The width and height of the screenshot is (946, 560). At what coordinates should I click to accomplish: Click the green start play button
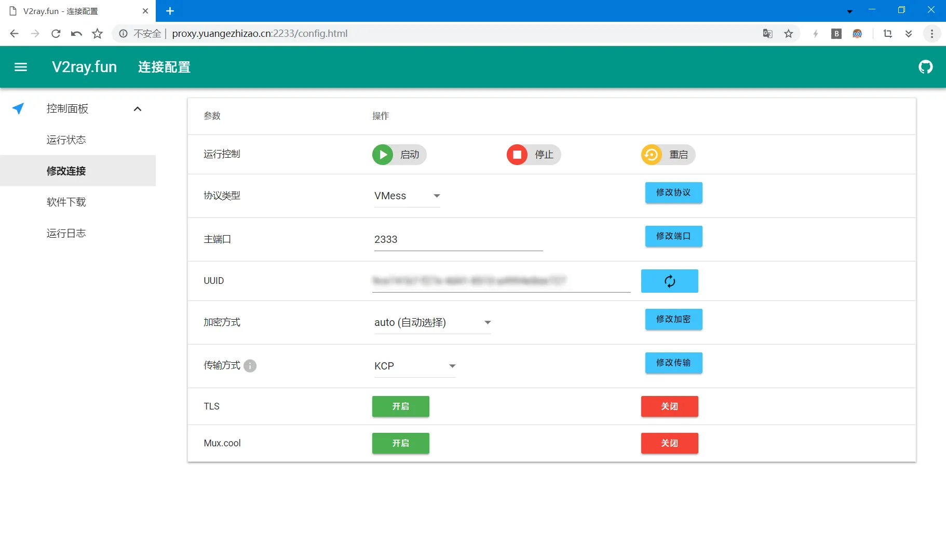pyautogui.click(x=399, y=155)
